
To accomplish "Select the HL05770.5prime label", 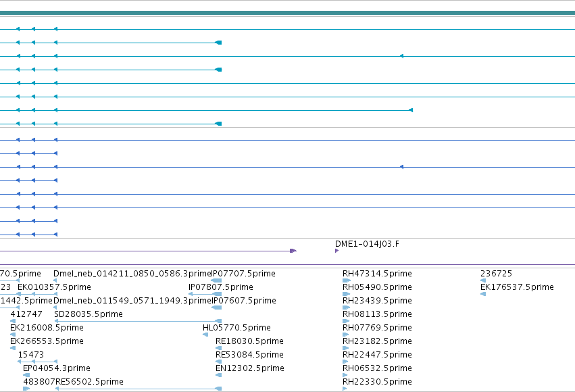I will (x=237, y=328).
